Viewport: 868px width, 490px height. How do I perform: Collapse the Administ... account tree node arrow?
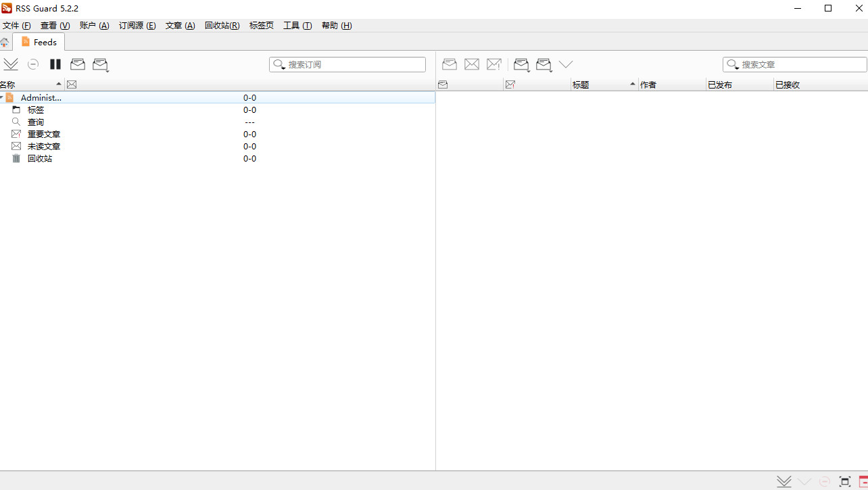point(2,98)
